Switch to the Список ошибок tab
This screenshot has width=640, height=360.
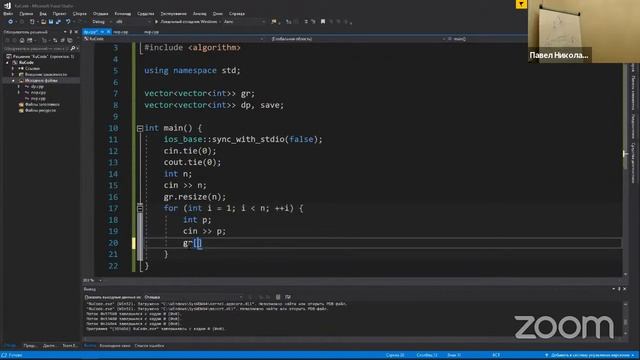point(149,346)
